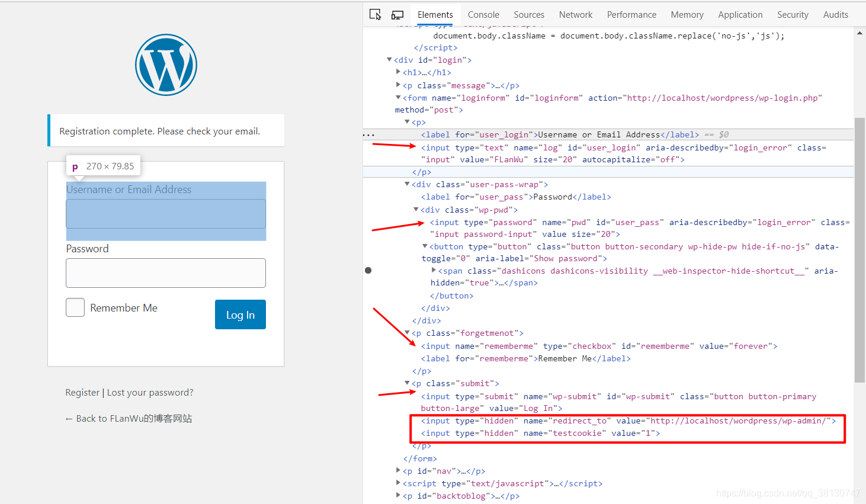Collapse the button wp-hide-pw node
Image resolution: width=866 pixels, height=504 pixels.
[425, 246]
